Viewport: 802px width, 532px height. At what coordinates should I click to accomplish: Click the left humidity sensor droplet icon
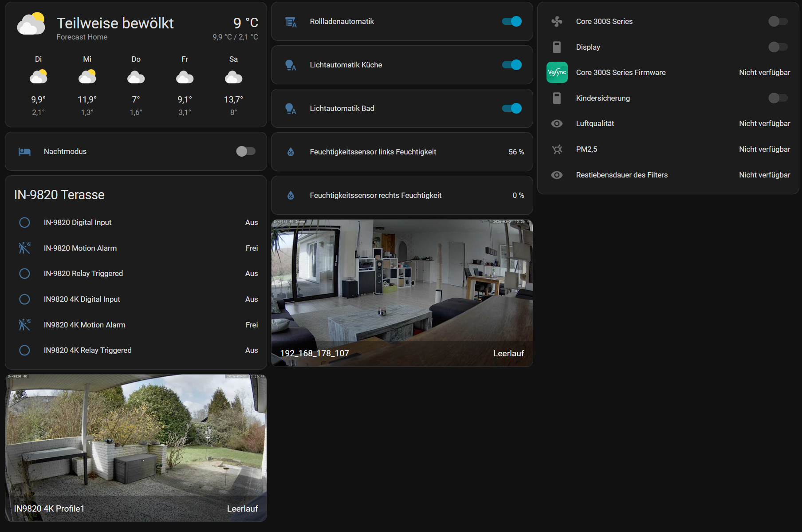tap(291, 152)
